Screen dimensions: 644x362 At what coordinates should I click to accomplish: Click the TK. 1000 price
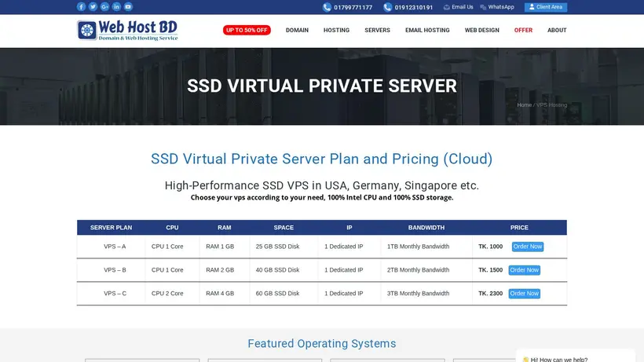[x=490, y=247]
